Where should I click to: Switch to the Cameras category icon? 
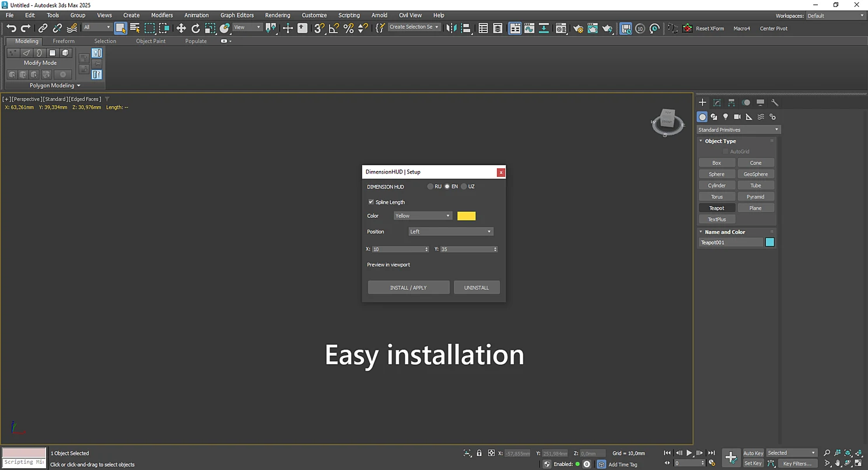coord(737,117)
